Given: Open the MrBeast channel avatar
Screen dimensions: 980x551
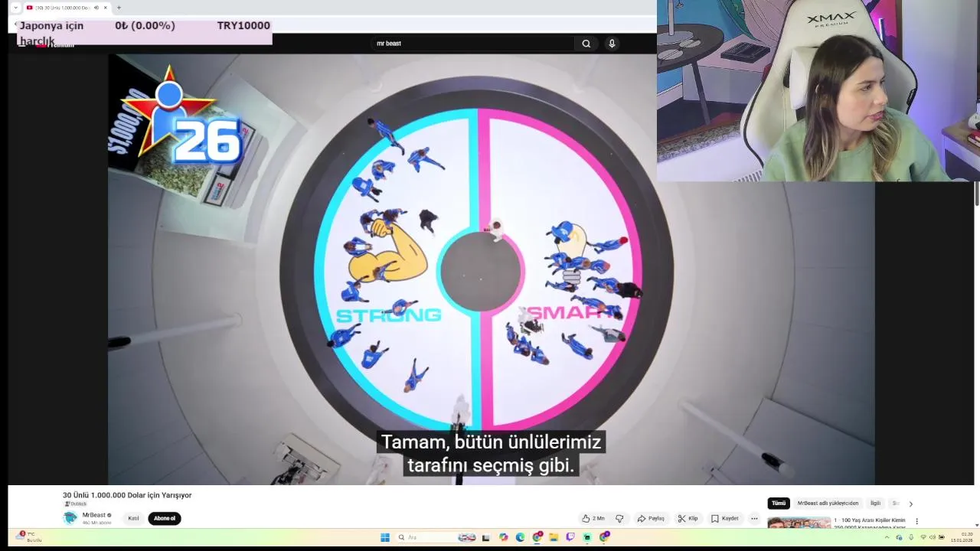Looking at the screenshot, I should coord(70,518).
